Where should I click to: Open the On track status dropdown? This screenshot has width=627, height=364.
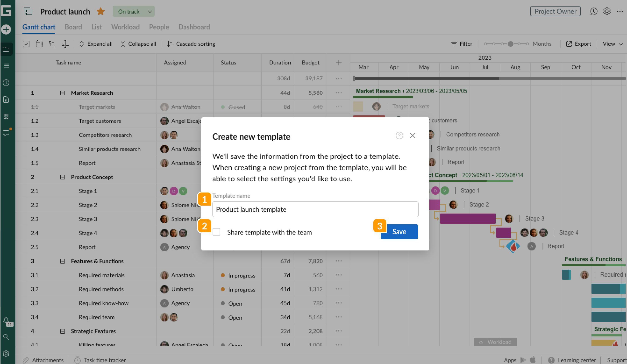(x=134, y=11)
